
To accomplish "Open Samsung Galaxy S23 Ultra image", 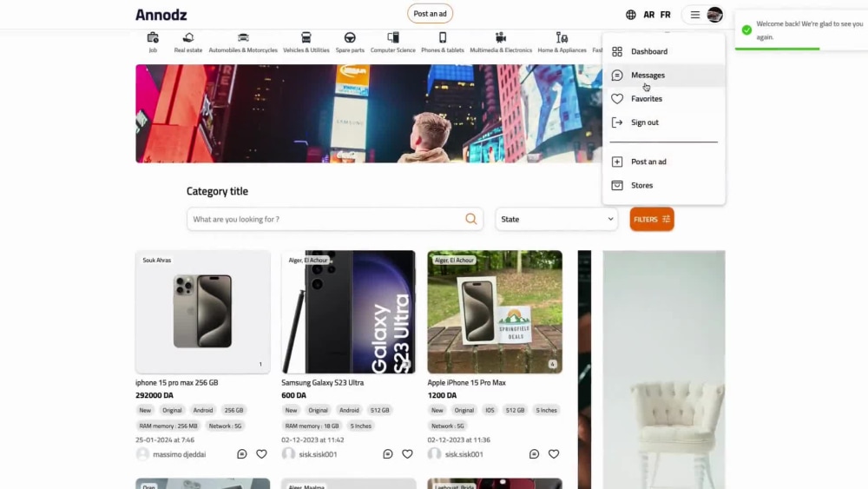I will tap(348, 312).
